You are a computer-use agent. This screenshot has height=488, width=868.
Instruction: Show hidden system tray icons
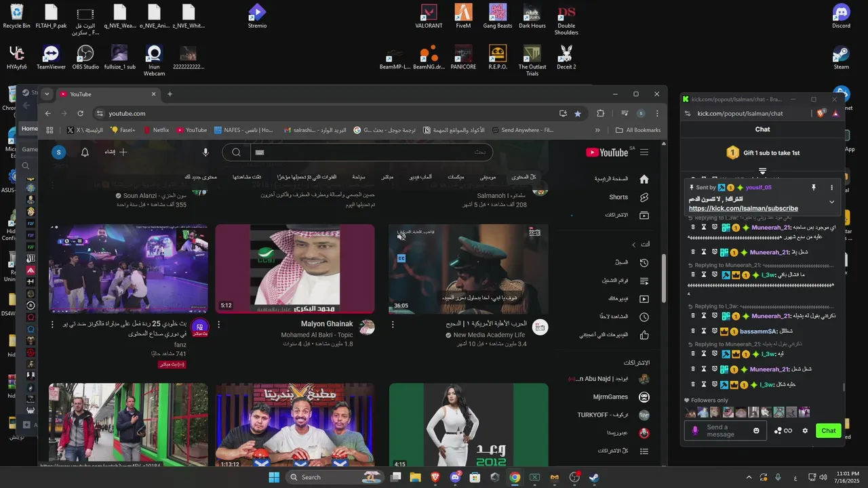point(749,477)
